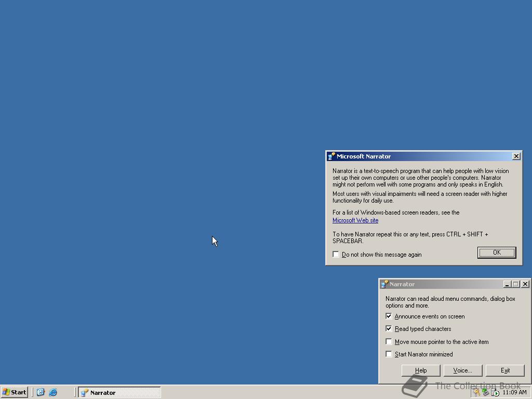Click the keys icon in system tray
This screenshot has height=399, width=532.
(x=477, y=393)
